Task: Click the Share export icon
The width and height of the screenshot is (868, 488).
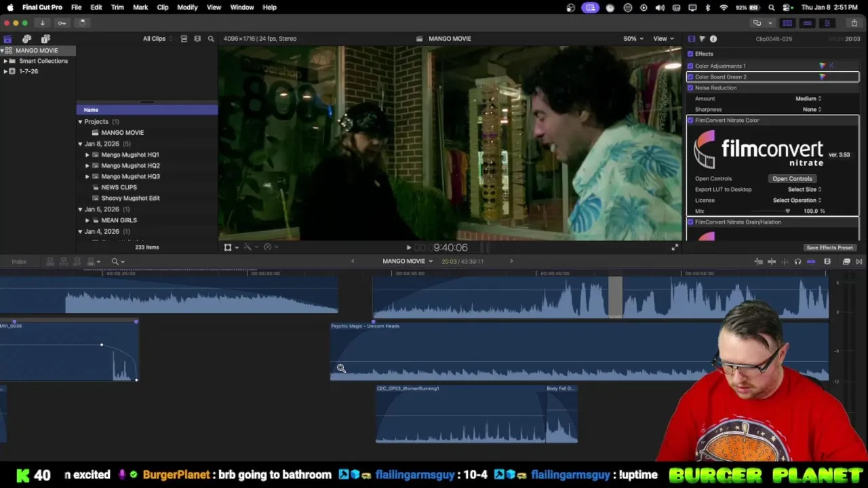Action: click(854, 22)
